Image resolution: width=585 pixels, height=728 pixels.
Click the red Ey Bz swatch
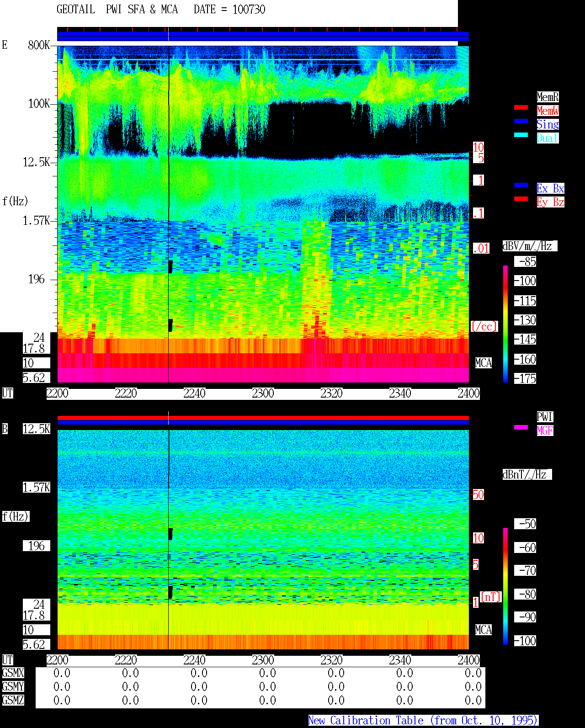pos(521,199)
